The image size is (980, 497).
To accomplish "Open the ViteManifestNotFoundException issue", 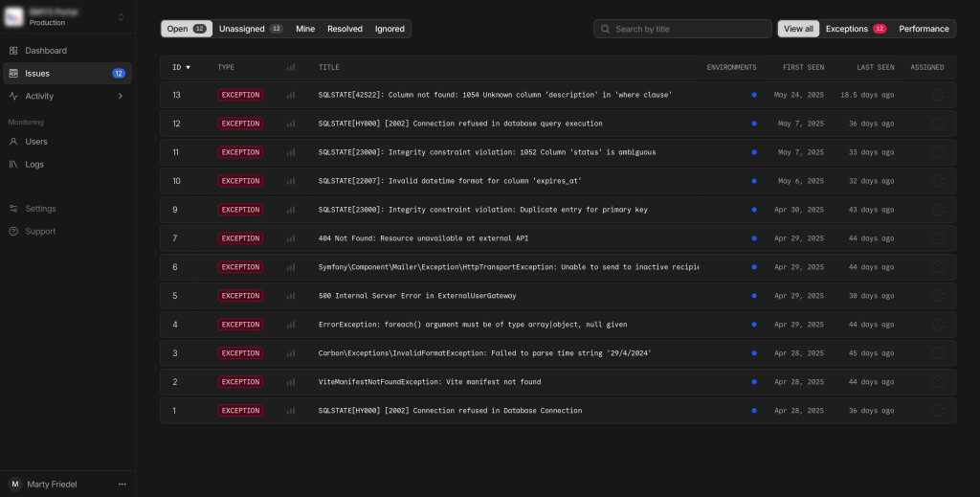I will pos(430,383).
